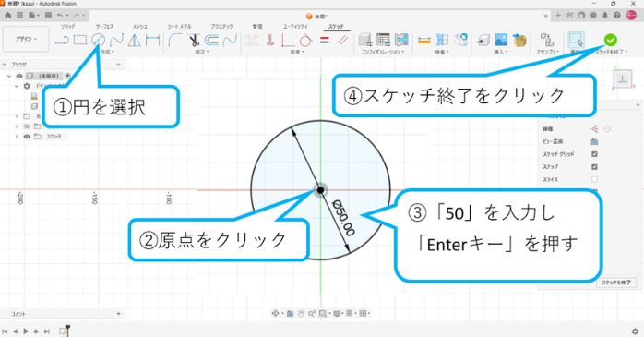Click the timeline play button
This screenshot has height=337, width=644.
click(x=26, y=331)
